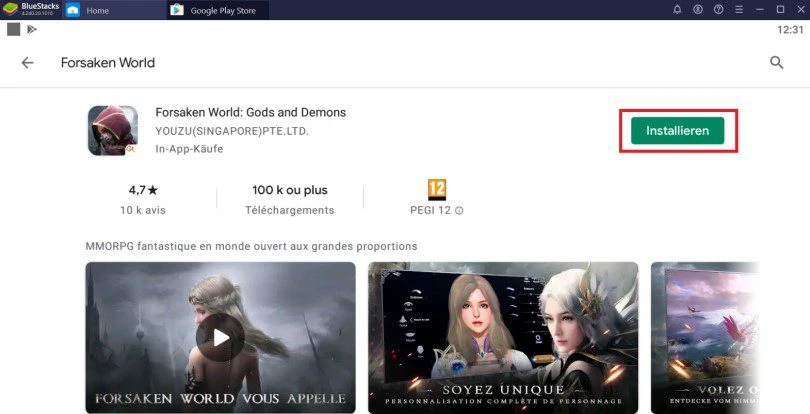Click the Forsaken World app icon
Screen dimensions: 810x414
tap(113, 130)
